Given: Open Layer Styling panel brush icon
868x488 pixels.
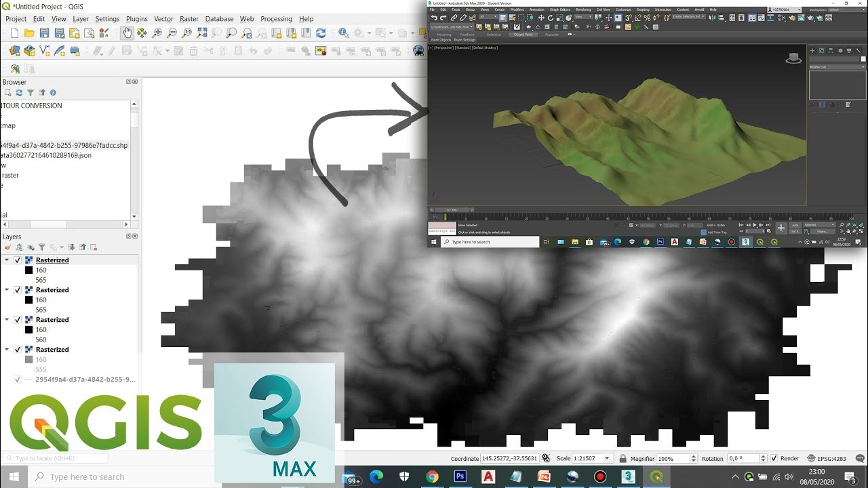Looking at the screenshot, I should [x=8, y=247].
